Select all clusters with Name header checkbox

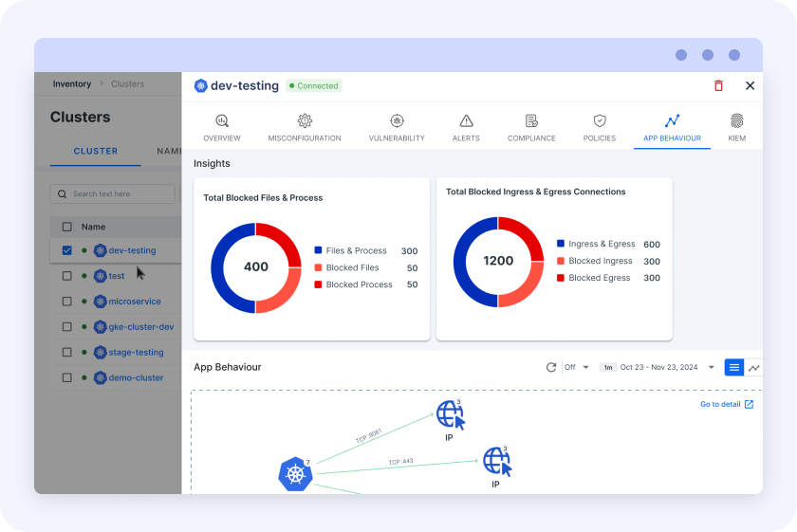tap(66, 227)
